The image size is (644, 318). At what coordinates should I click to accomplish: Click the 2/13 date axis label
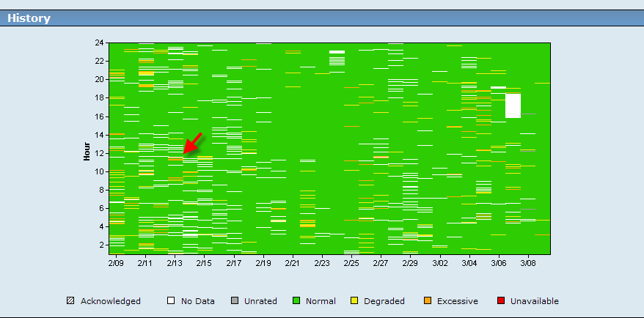click(175, 262)
